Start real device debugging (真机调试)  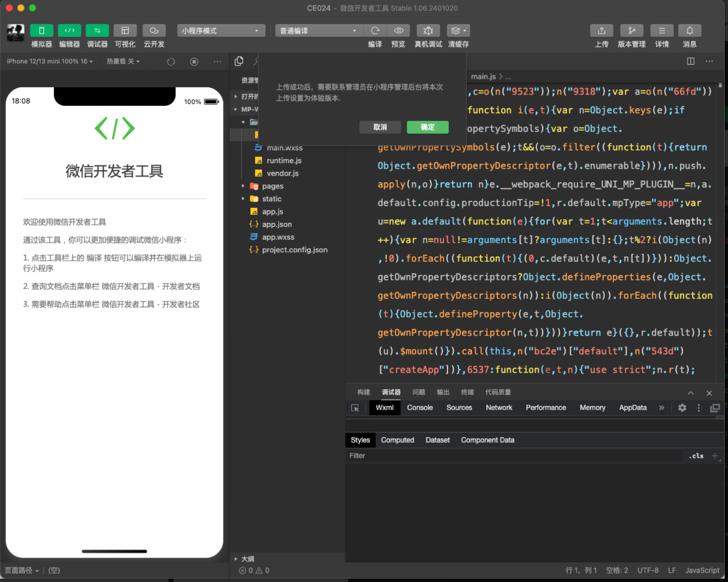pyautogui.click(x=428, y=31)
